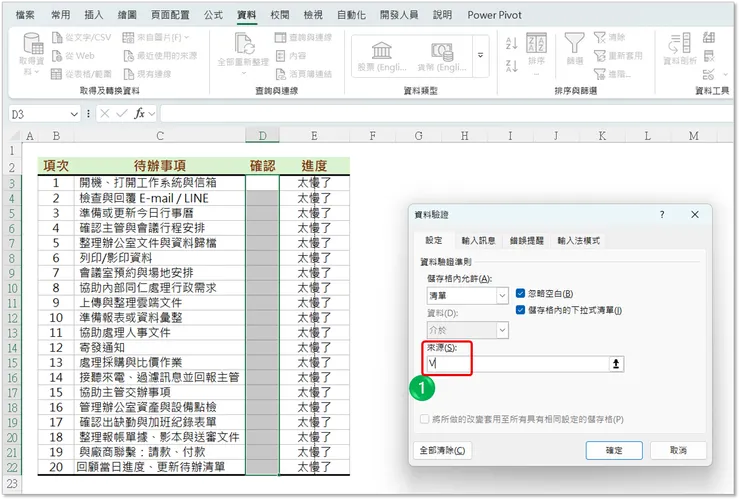
Task: Expand the data types gallery arrow
Action: click(480, 56)
